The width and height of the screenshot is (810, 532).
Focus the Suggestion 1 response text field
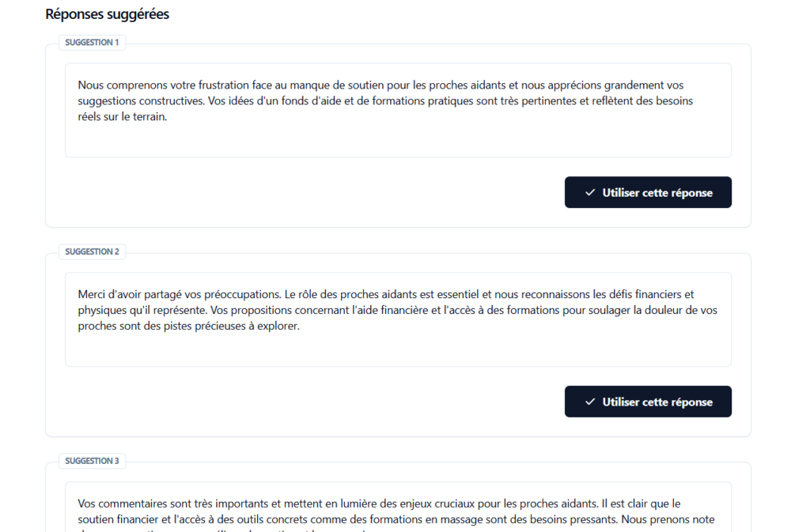pos(398,111)
